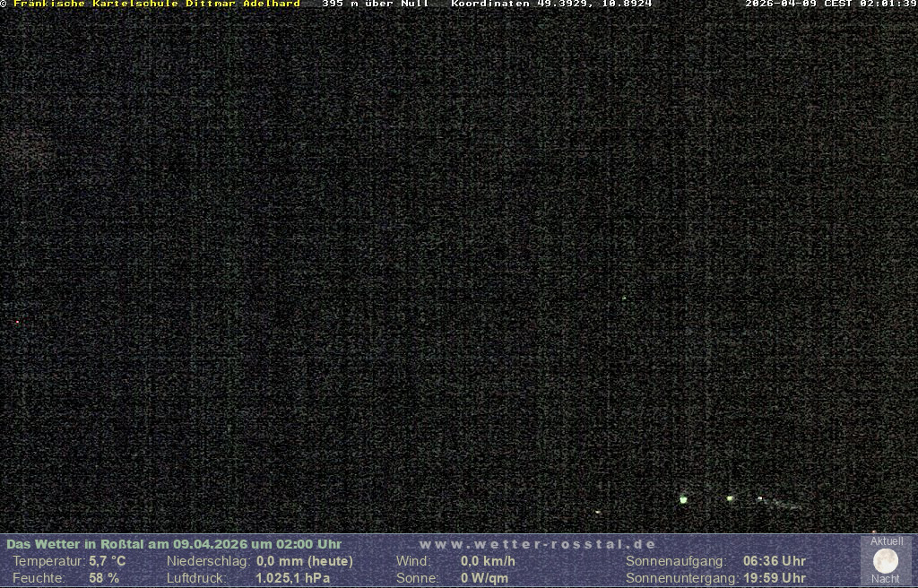918x588 pixels.
Task: Click the Sonnenuntergang time 19:59 Uhr
Action: click(x=774, y=578)
